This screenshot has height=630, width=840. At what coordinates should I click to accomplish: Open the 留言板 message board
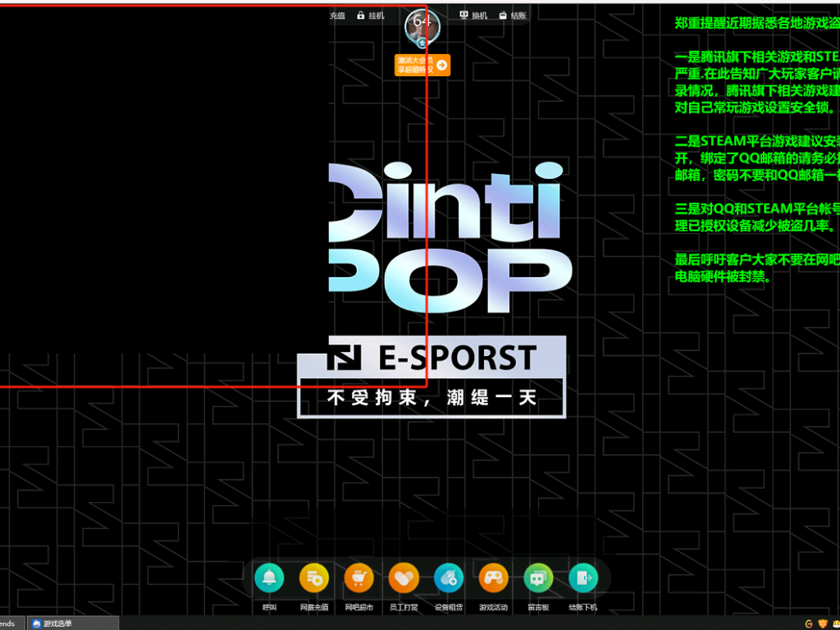(x=538, y=578)
